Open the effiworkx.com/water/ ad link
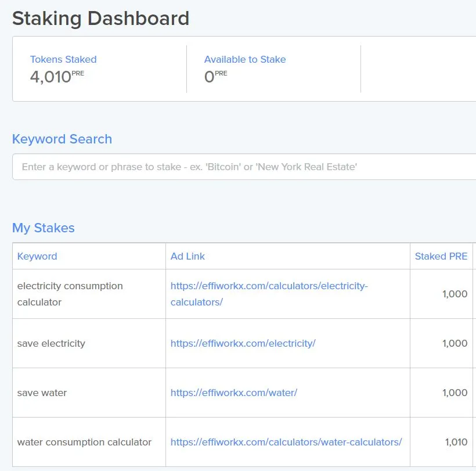476x471 pixels. coord(234,393)
